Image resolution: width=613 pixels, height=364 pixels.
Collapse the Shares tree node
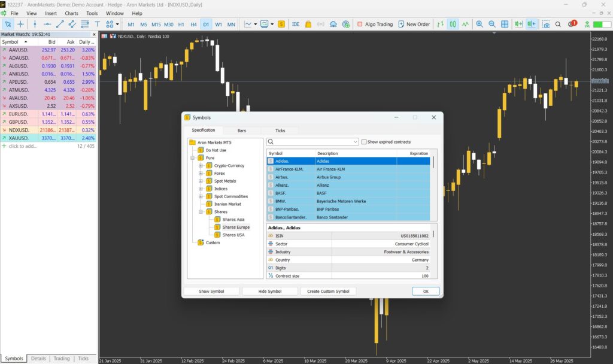click(201, 211)
